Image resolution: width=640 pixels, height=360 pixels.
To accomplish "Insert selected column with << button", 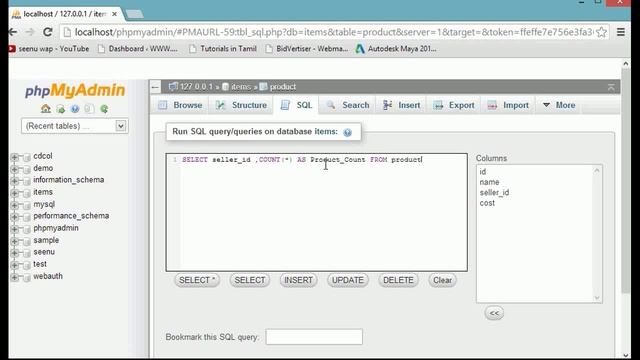I will pyautogui.click(x=494, y=313).
